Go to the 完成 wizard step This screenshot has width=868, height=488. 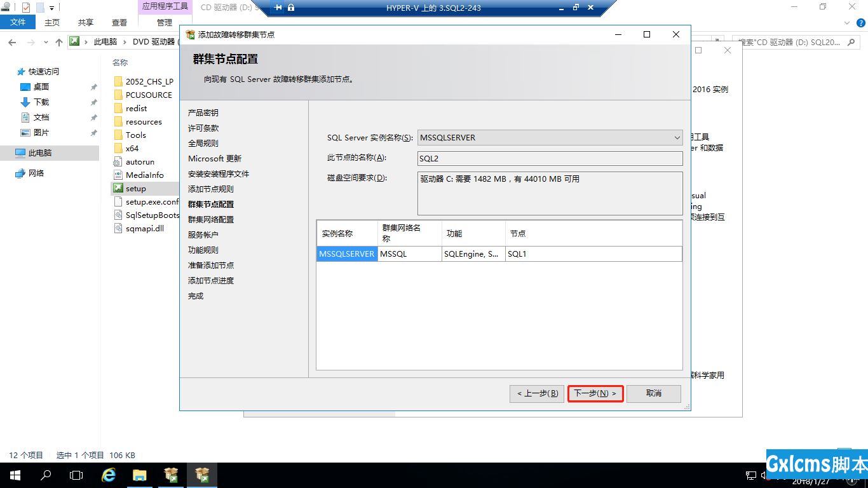tap(196, 296)
